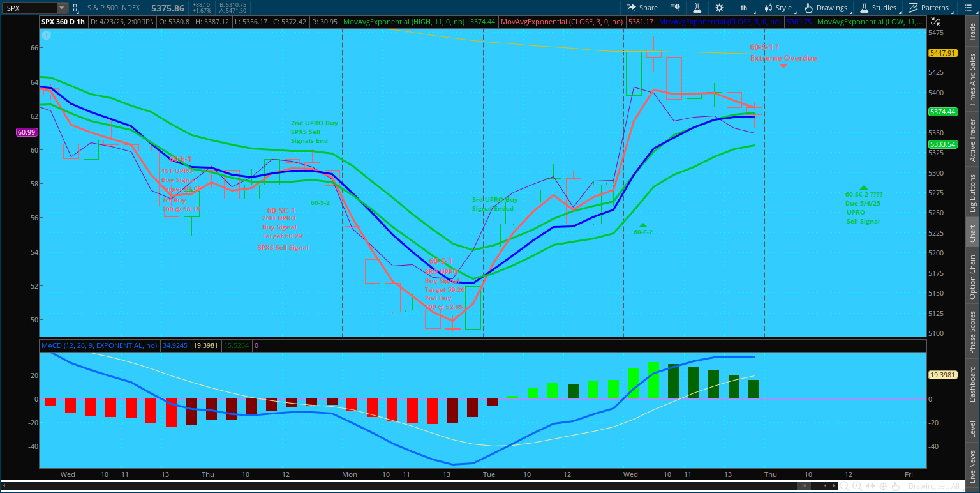Click the "2nd UPRO Buy" green annotation
The image size is (980, 493).
[x=315, y=123]
